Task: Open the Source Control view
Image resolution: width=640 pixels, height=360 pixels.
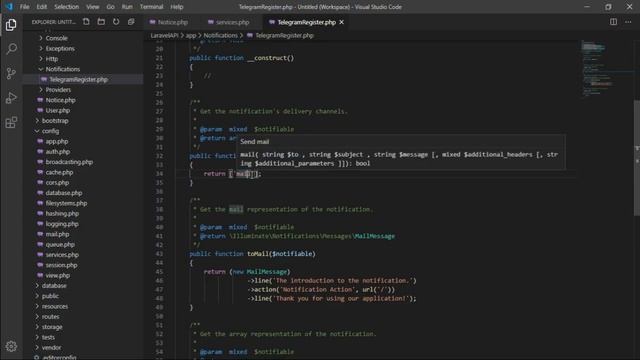Action: [x=11, y=73]
